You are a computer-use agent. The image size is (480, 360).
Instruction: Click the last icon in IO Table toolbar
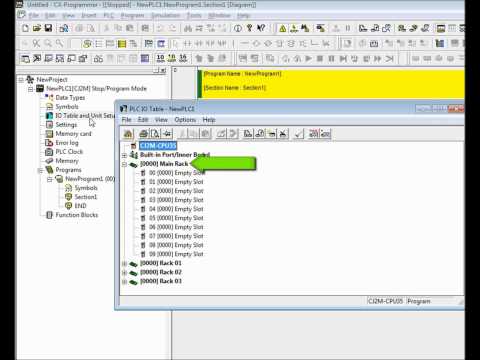[325, 134]
